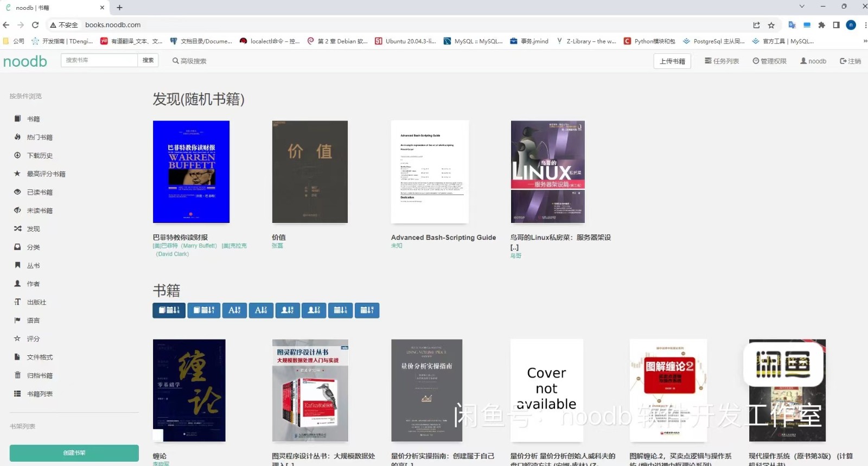This screenshot has height=466, width=868.
Task: Open the 鸟哥的Linux私房菜 book cover
Action: click(548, 172)
